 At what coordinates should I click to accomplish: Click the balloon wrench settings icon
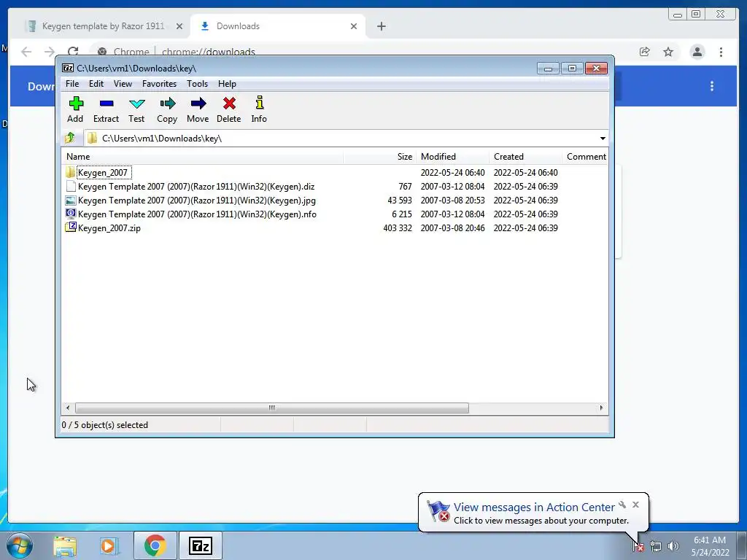[622, 505]
